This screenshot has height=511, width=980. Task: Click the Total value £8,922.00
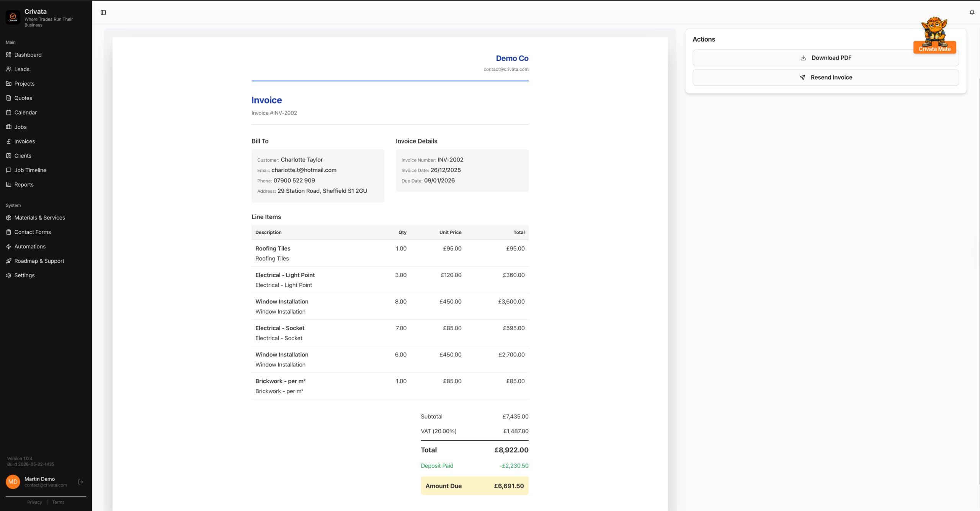[x=511, y=450]
